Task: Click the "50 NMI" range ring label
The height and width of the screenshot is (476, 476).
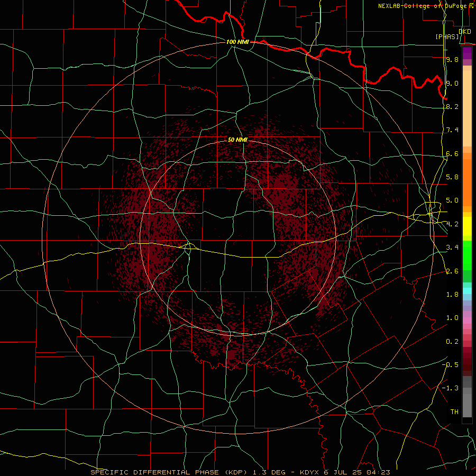Action: tap(237, 140)
